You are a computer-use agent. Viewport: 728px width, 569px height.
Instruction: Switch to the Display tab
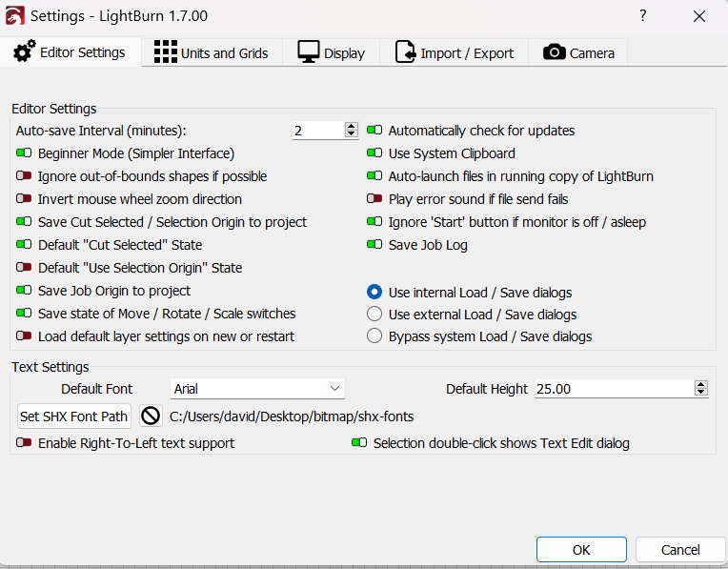click(x=332, y=52)
